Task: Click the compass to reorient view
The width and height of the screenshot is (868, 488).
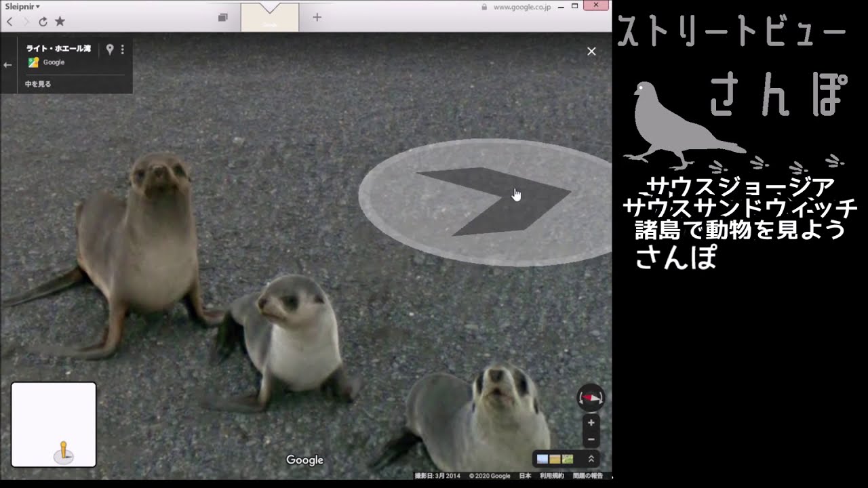Action: pos(591,398)
